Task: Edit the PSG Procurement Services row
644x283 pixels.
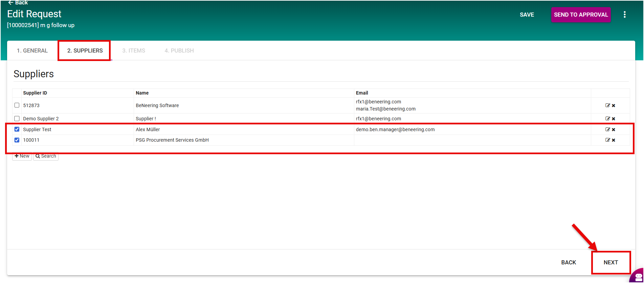Action: 607,140
